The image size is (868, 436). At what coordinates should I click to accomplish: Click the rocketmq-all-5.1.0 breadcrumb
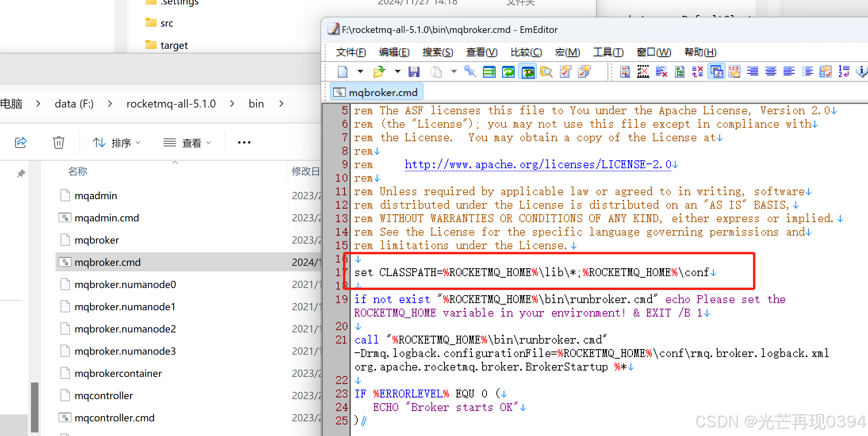coord(171,104)
